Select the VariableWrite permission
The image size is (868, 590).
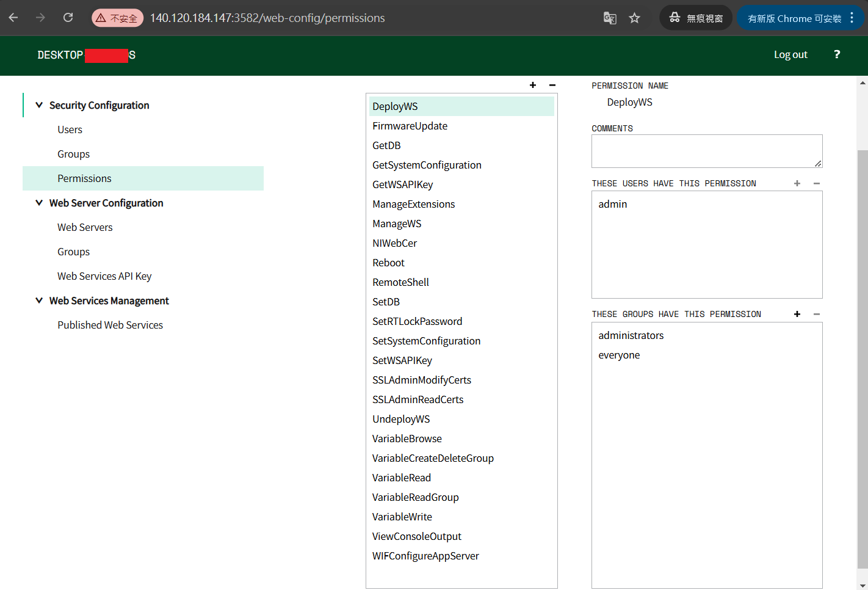(461, 517)
